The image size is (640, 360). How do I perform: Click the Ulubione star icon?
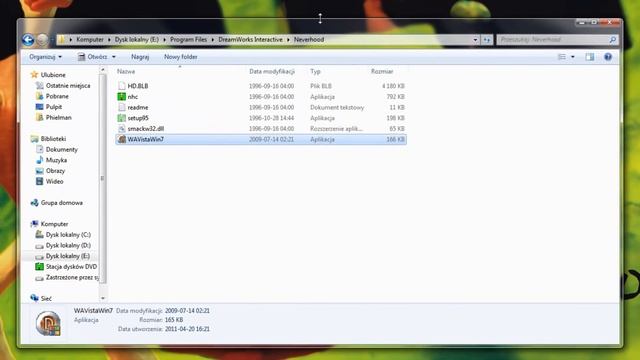tap(34, 75)
